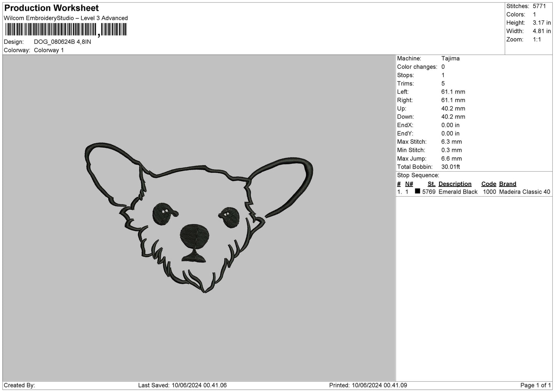Click the Page 1 of 1 indicator

pyautogui.click(x=535, y=385)
